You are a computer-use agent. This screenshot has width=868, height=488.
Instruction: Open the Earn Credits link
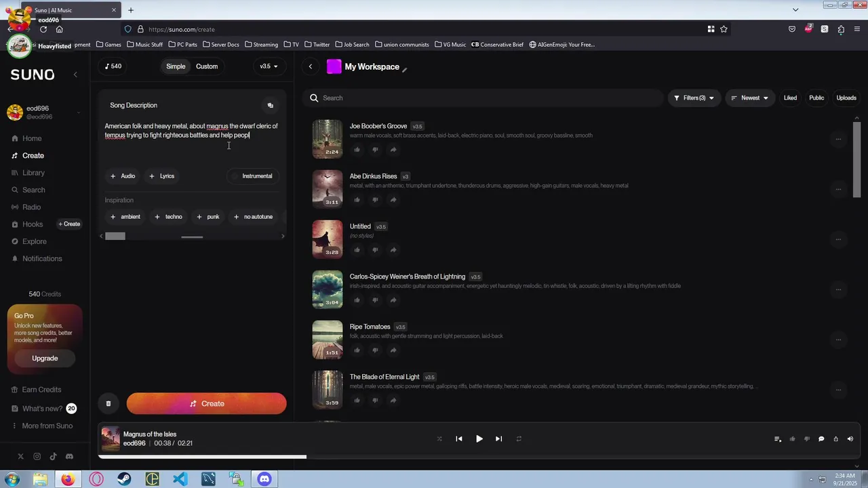(x=41, y=390)
